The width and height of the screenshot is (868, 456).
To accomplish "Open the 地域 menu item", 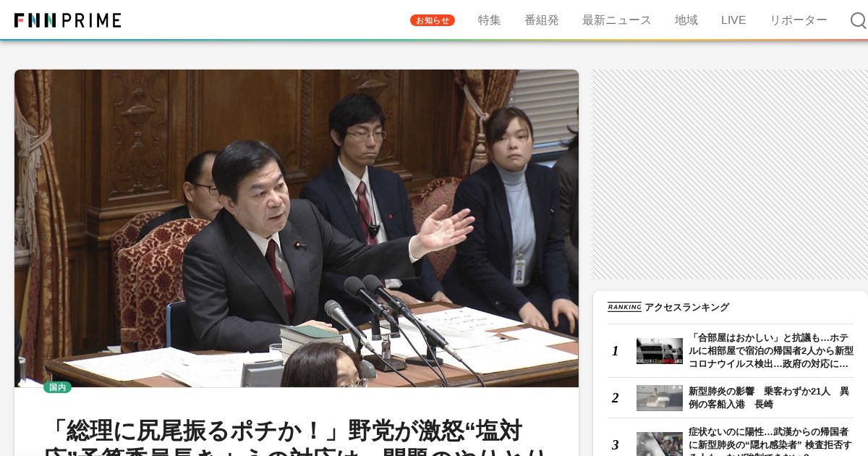I will [686, 20].
